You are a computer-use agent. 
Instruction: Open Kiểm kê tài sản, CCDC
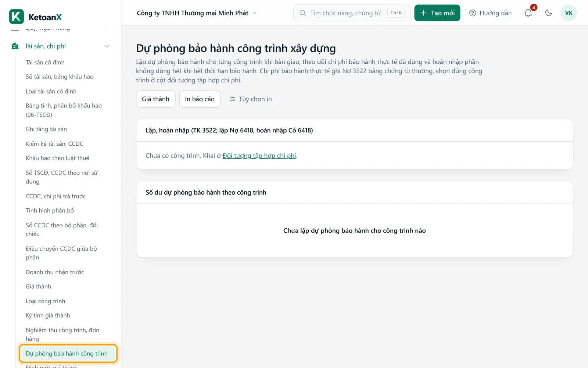point(54,144)
